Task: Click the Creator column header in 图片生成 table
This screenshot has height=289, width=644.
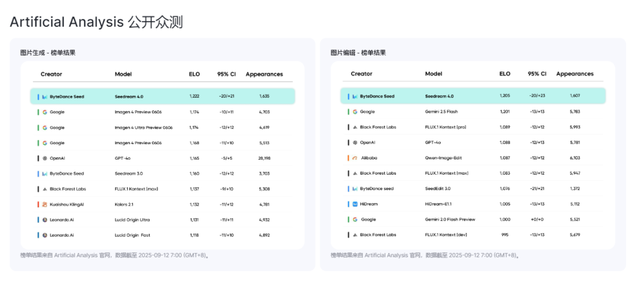Action: tap(51, 74)
